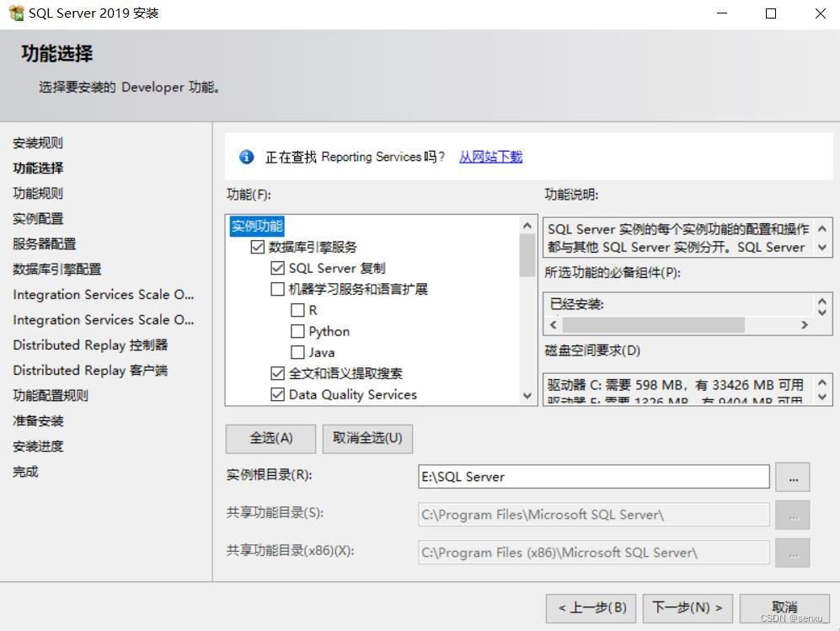Proceed with 下一步(N) button

click(x=688, y=608)
